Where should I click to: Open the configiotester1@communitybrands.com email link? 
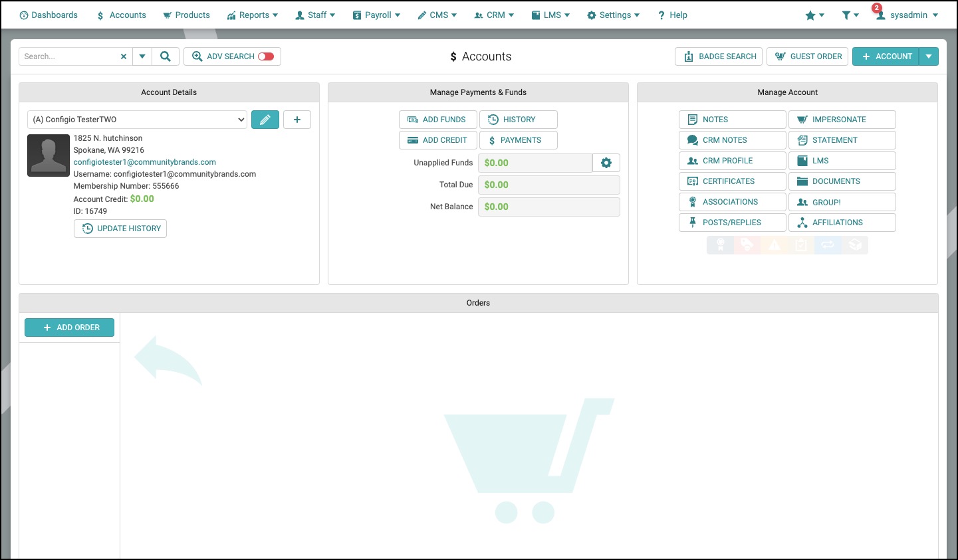point(145,162)
